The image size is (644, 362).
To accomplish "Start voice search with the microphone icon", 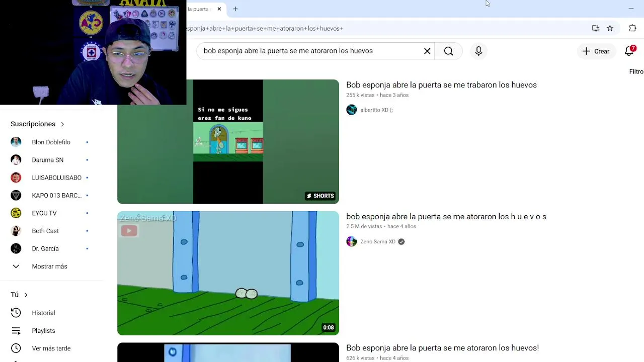I will (478, 51).
